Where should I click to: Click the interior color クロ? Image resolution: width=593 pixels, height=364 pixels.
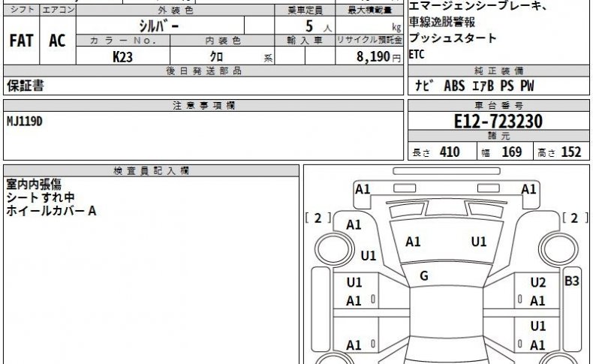point(216,57)
